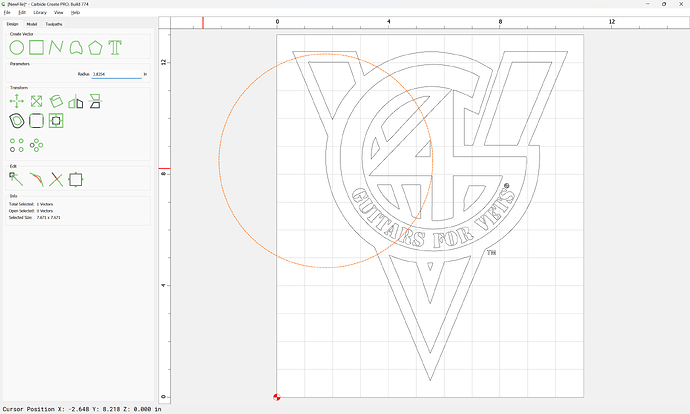Open the View menu
690x414 pixels.
coord(59,12)
